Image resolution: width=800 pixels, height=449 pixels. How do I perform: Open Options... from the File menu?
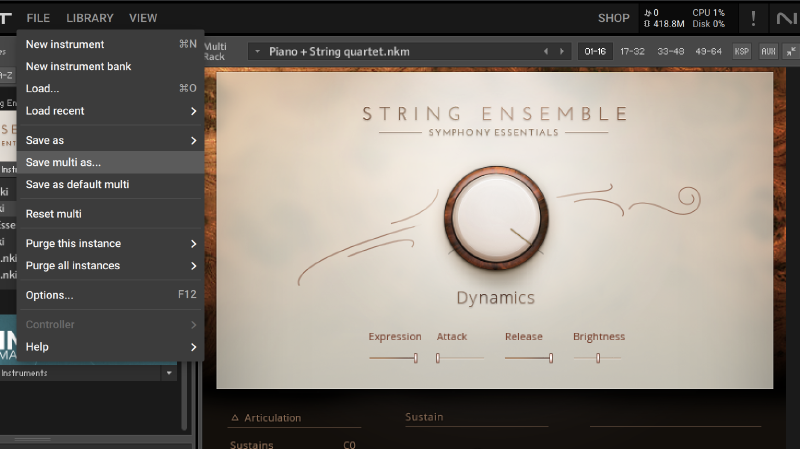[111, 295]
